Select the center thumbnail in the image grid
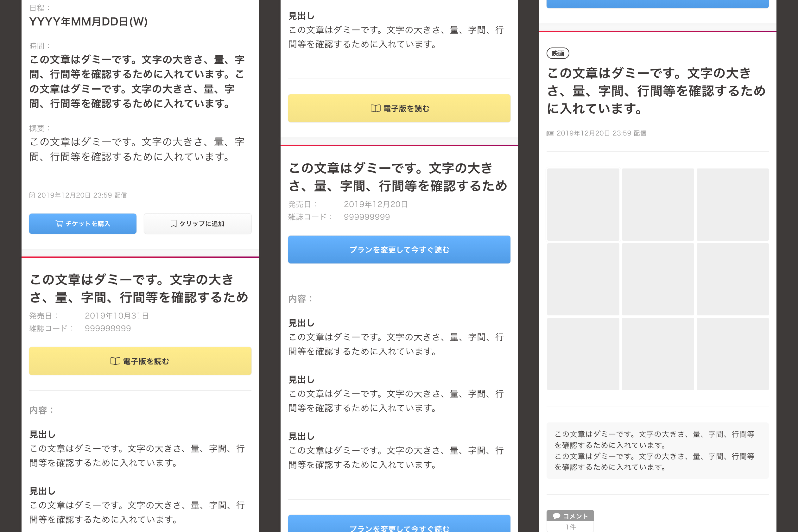This screenshot has width=798, height=532. click(x=658, y=279)
